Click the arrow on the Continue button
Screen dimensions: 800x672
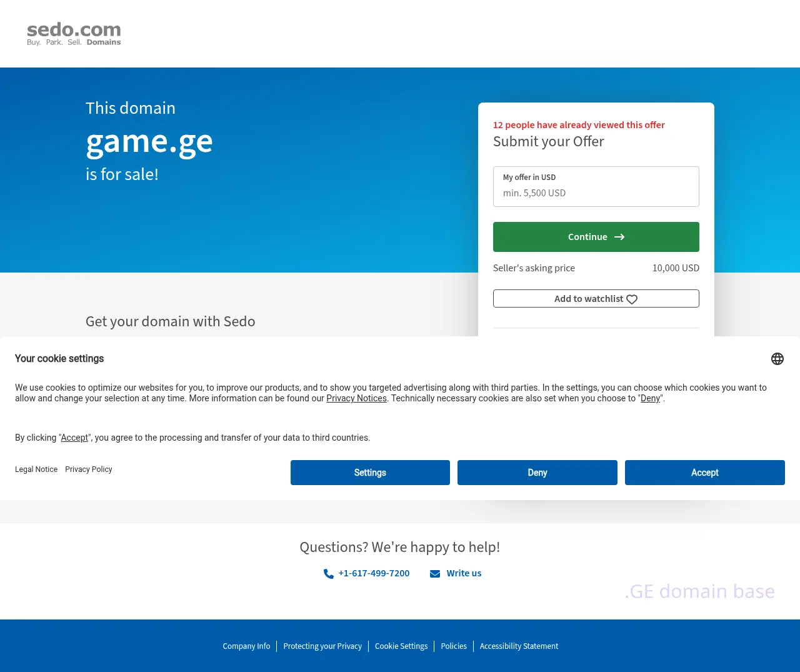619,237
